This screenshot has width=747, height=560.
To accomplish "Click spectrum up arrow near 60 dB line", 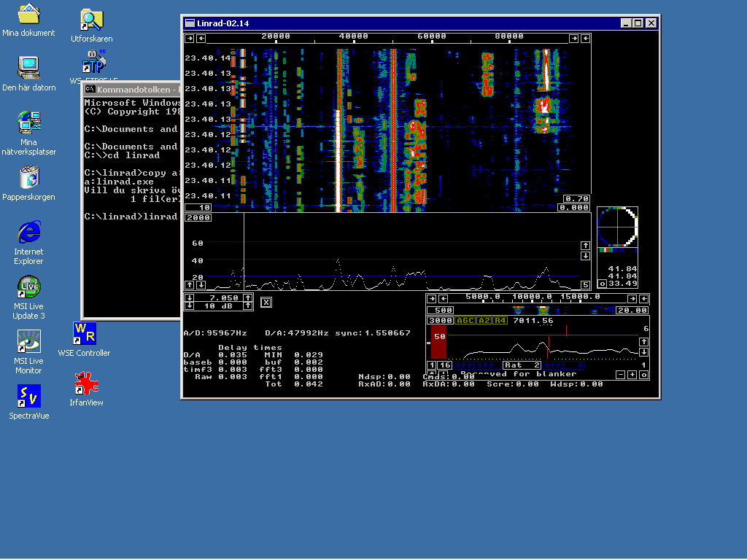I will pyautogui.click(x=586, y=245).
